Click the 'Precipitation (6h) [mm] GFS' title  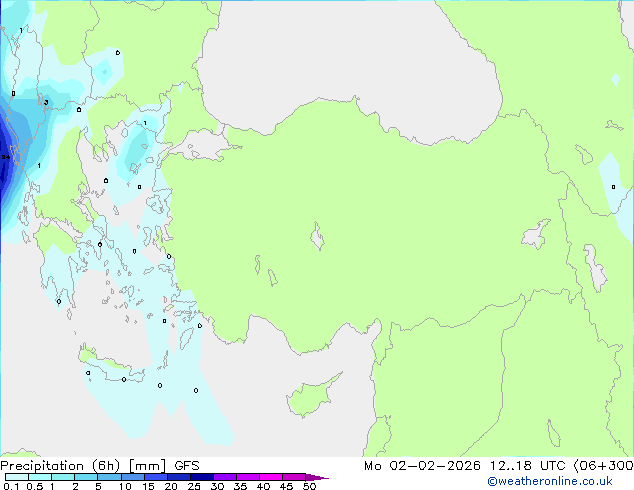pos(100,466)
